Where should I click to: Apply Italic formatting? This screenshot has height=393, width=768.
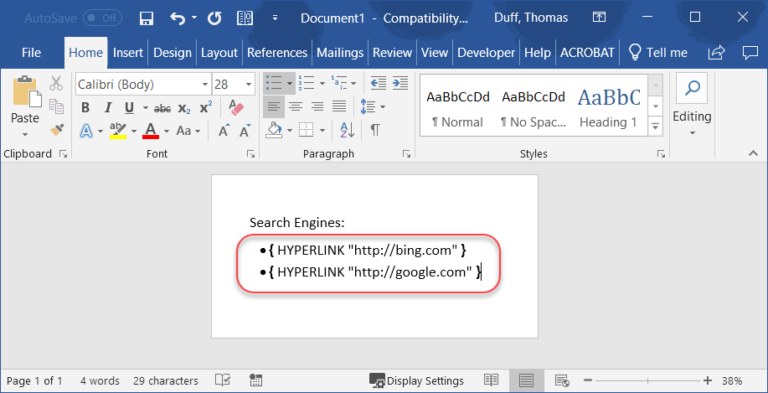point(108,107)
